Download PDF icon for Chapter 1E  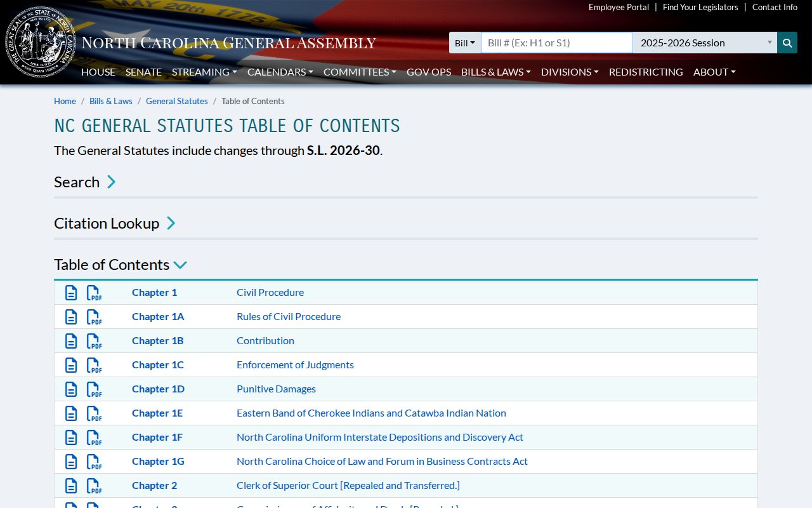94,413
